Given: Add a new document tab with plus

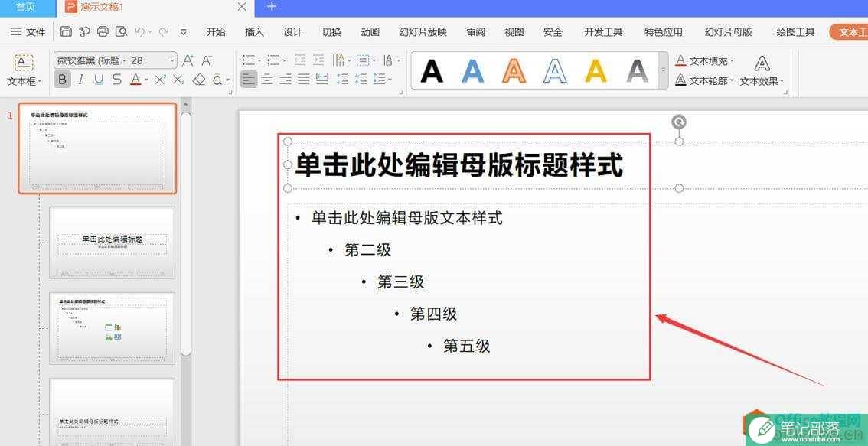Looking at the screenshot, I should [x=271, y=7].
